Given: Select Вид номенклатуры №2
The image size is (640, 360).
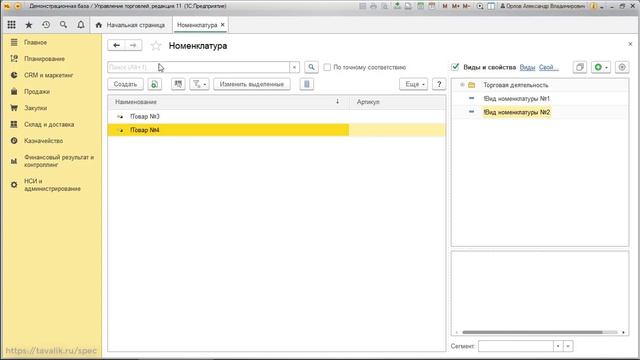Looking at the screenshot, I should tap(517, 112).
